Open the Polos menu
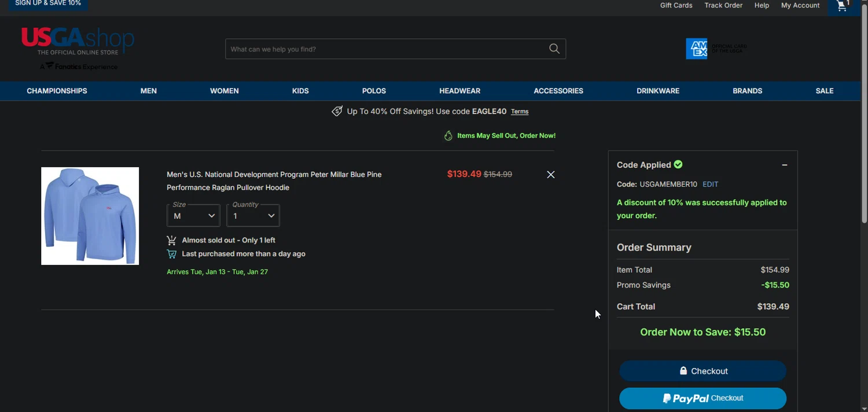868x412 pixels. coord(374,91)
